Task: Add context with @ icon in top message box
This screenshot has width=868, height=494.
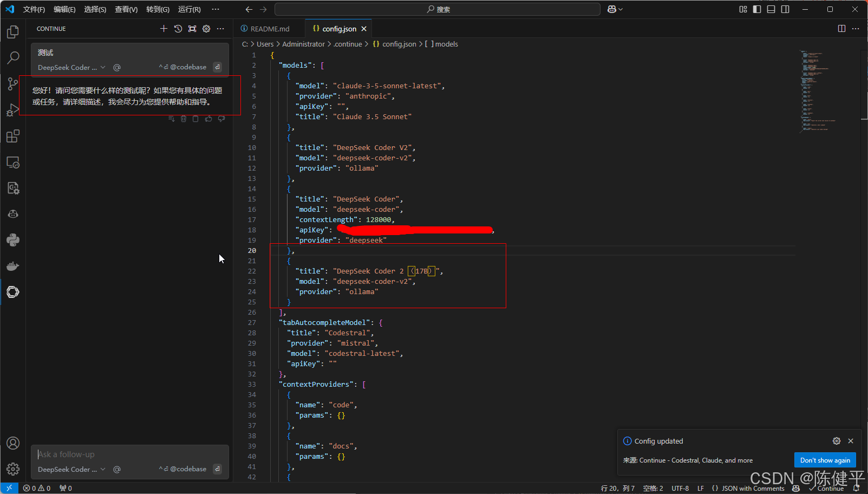Action: coord(117,68)
